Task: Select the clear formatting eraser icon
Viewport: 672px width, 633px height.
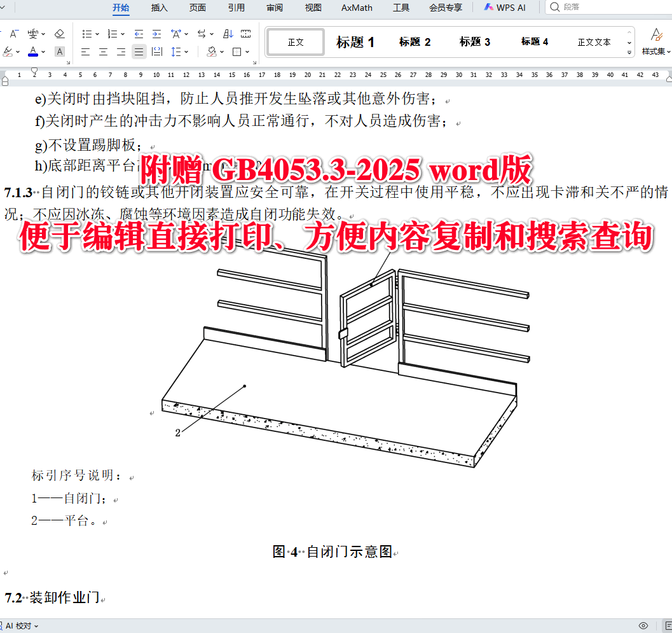Action: pos(59,34)
